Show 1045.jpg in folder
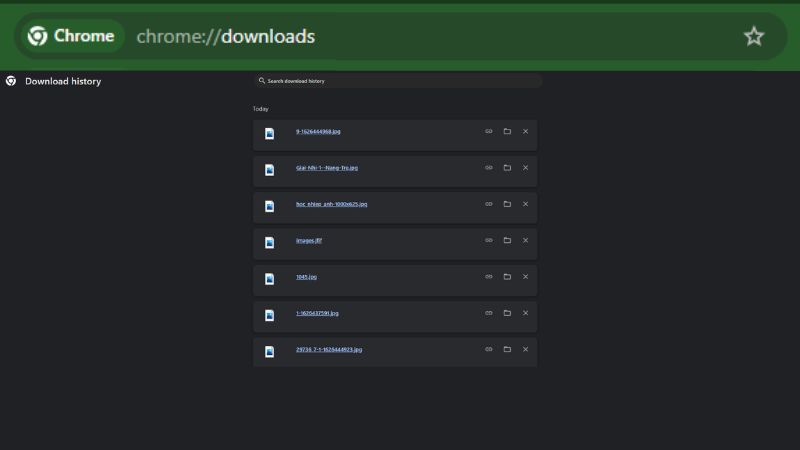 click(507, 276)
